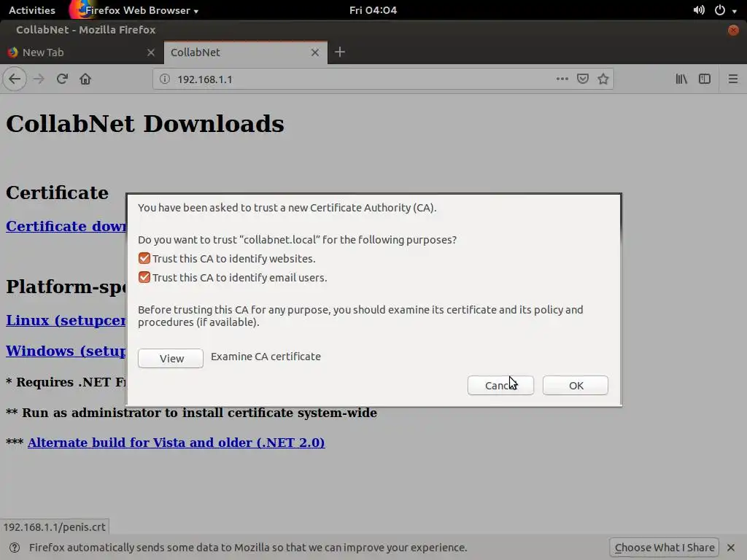The width and height of the screenshot is (747, 560).
Task: Reload the current page
Action: click(62, 79)
